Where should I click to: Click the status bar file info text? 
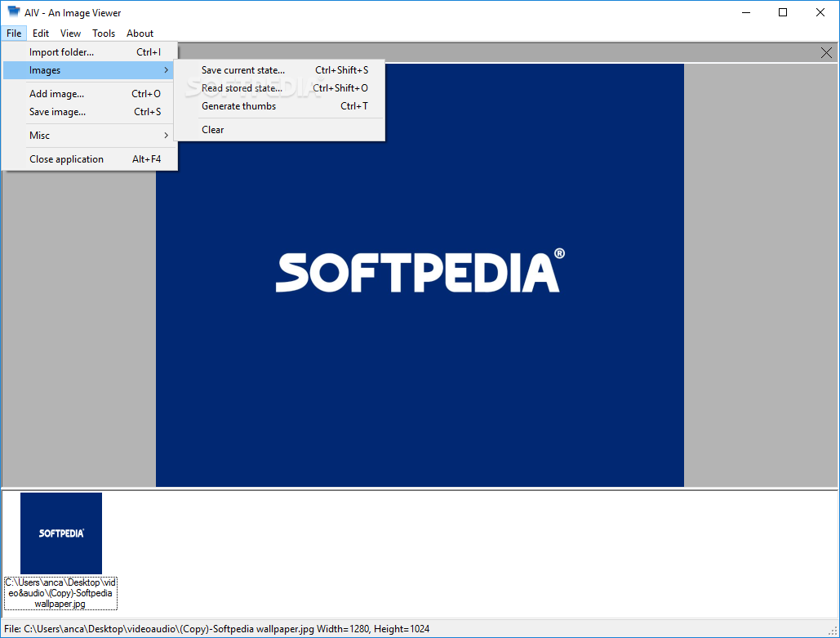pos(217,629)
